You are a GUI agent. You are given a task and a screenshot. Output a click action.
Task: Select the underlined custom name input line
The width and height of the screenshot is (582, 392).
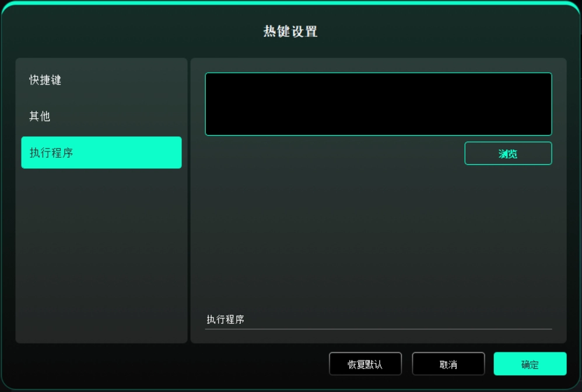tap(378, 319)
